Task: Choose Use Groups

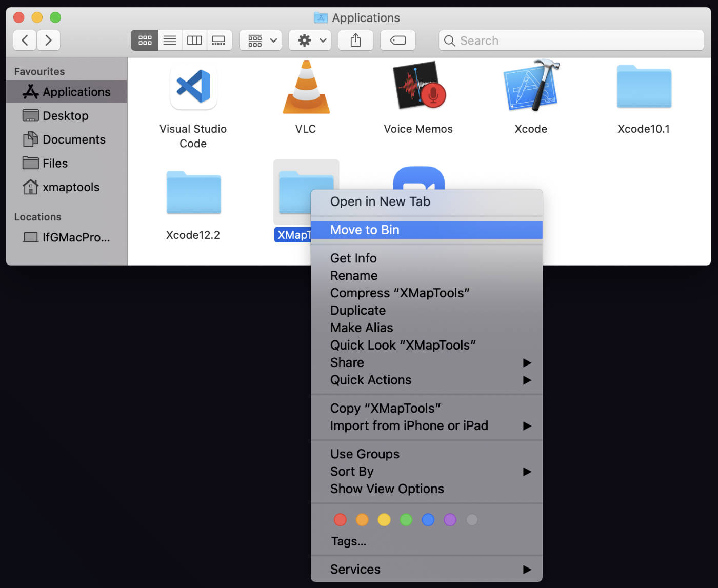Action: [x=427, y=454]
